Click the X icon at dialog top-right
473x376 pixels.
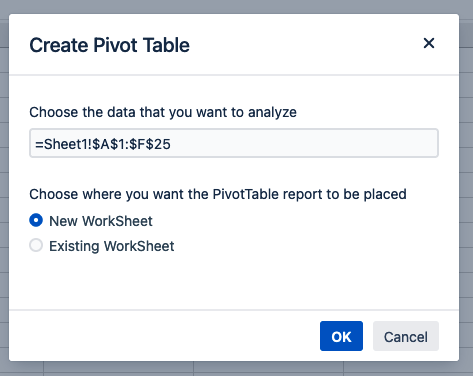[x=429, y=43]
